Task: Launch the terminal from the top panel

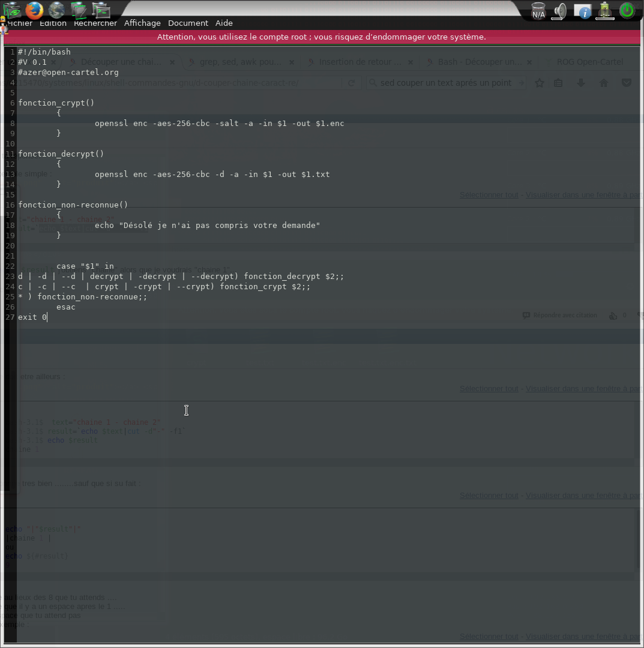Action: click(x=101, y=10)
